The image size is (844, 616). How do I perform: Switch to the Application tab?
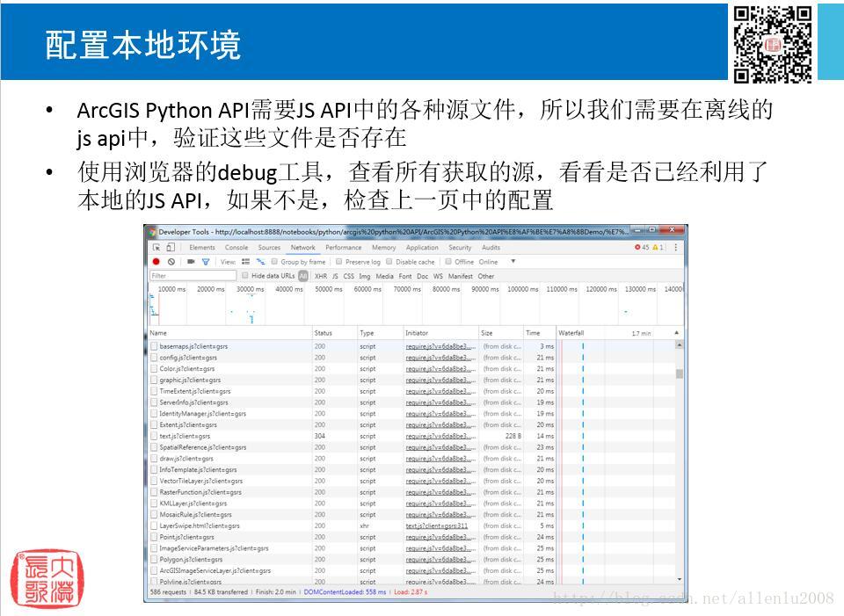[422, 248]
